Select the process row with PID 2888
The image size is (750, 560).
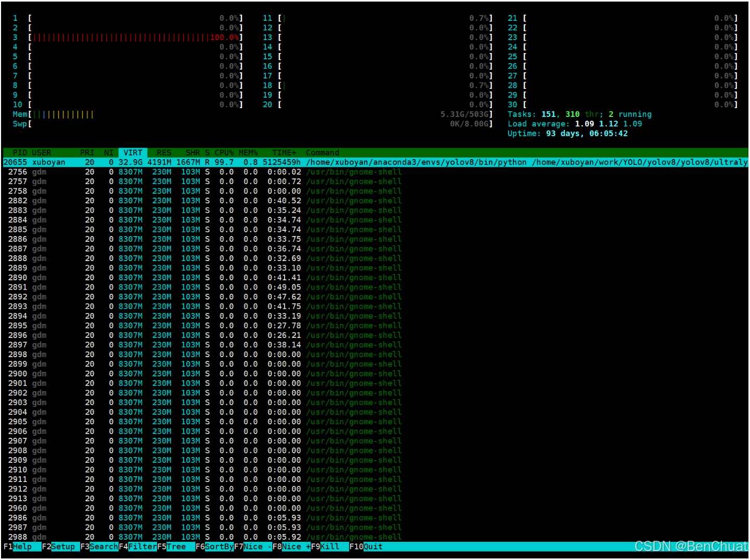point(375,258)
